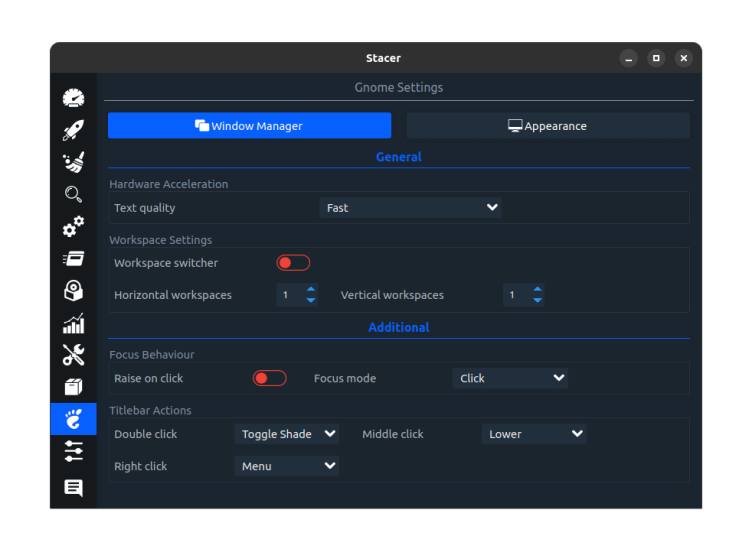Open Right click action dropdown

[x=287, y=466]
